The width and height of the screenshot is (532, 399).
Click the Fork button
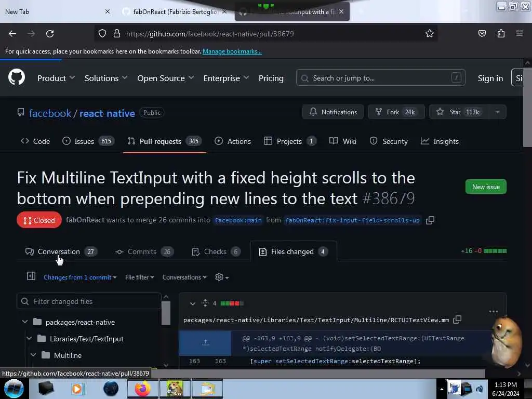(396, 112)
